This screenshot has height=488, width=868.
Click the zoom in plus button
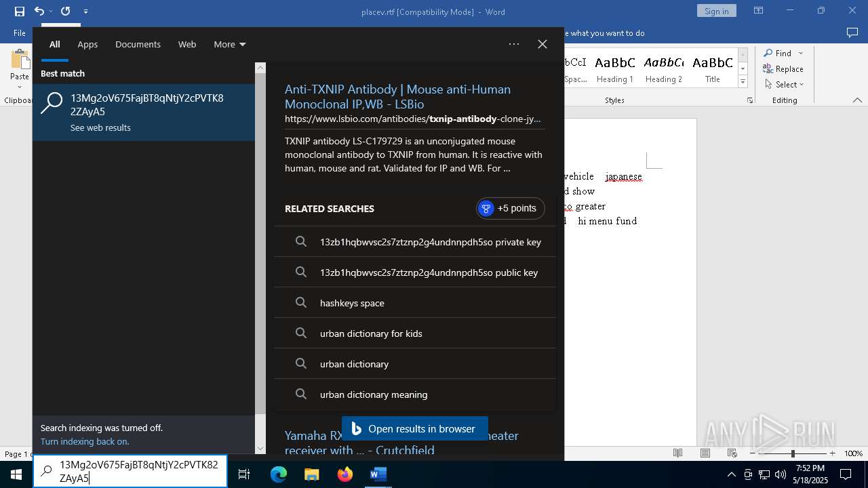pos(832,453)
